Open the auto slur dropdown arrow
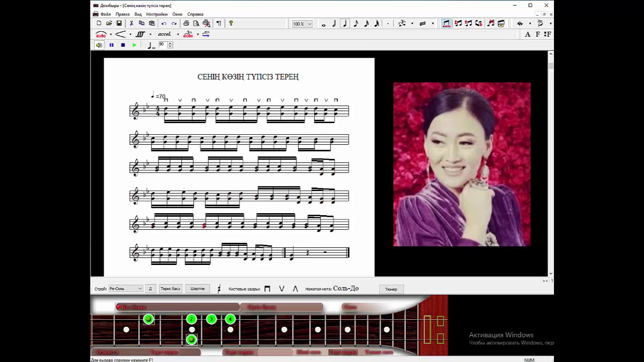The width and height of the screenshot is (644, 362). 110,34
